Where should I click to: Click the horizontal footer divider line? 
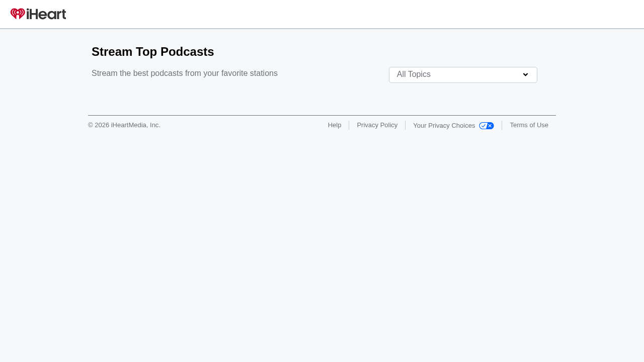(x=322, y=115)
